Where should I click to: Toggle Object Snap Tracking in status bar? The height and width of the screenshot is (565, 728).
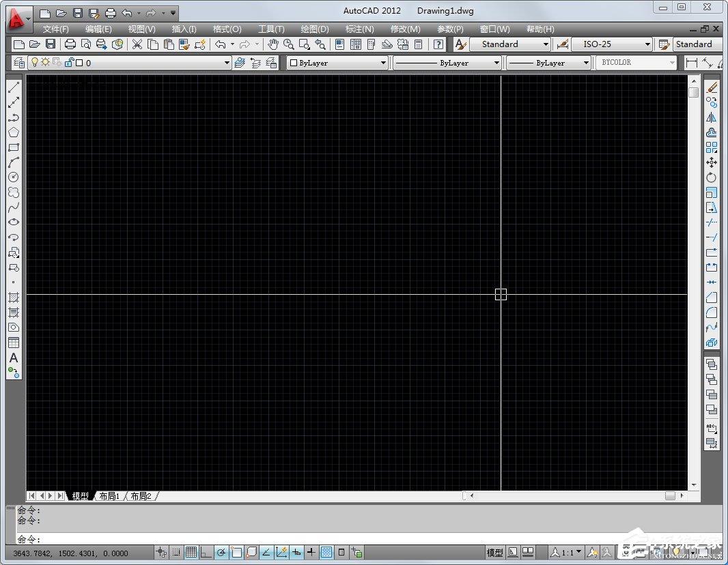click(x=266, y=552)
